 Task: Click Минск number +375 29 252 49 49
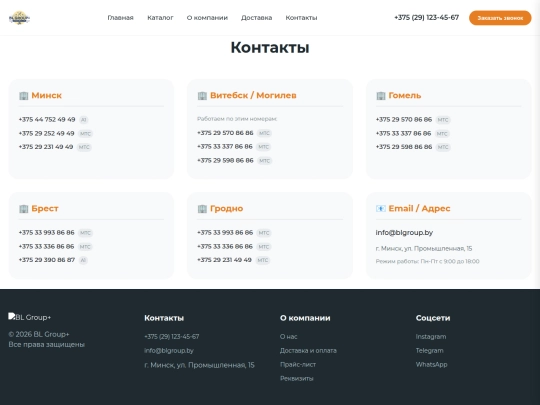46,133
